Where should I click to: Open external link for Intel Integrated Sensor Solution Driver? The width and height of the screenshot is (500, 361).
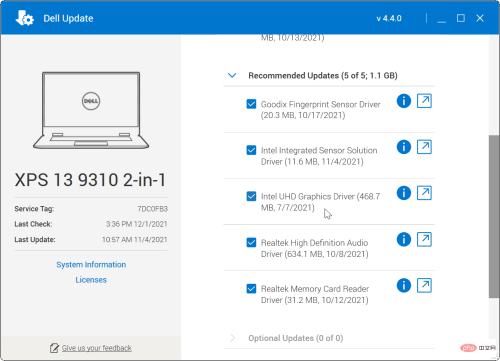pos(424,147)
